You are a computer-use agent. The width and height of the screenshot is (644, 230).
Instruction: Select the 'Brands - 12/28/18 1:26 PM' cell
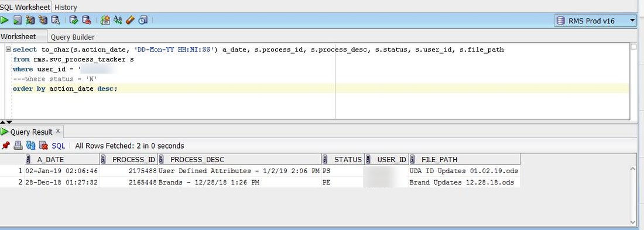(239, 183)
